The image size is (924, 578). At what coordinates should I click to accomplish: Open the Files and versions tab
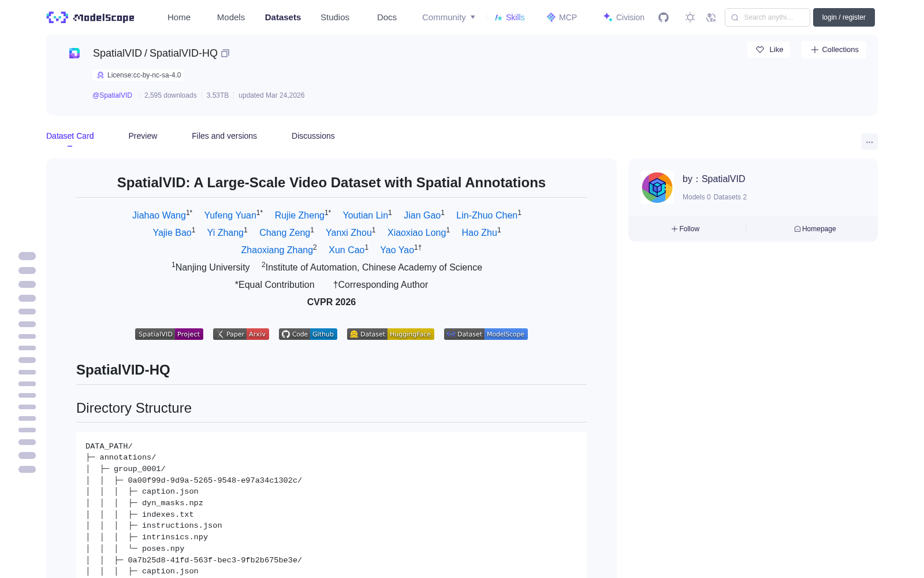(x=224, y=136)
